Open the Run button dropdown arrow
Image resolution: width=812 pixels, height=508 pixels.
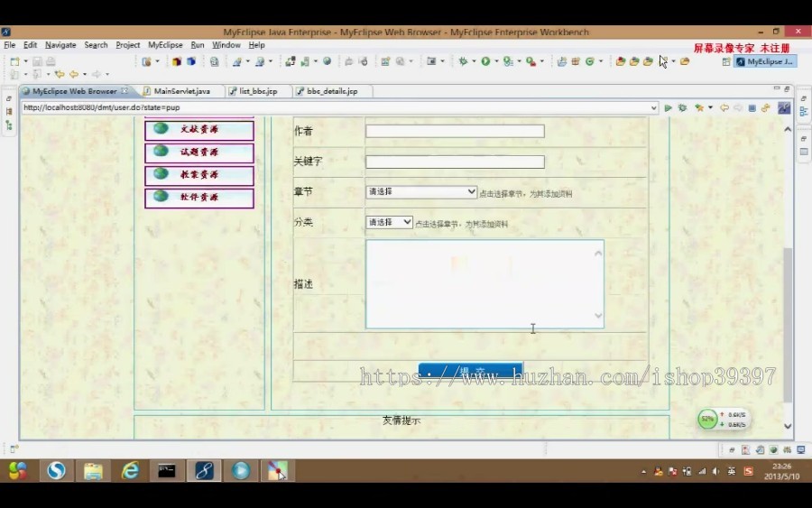click(x=496, y=61)
